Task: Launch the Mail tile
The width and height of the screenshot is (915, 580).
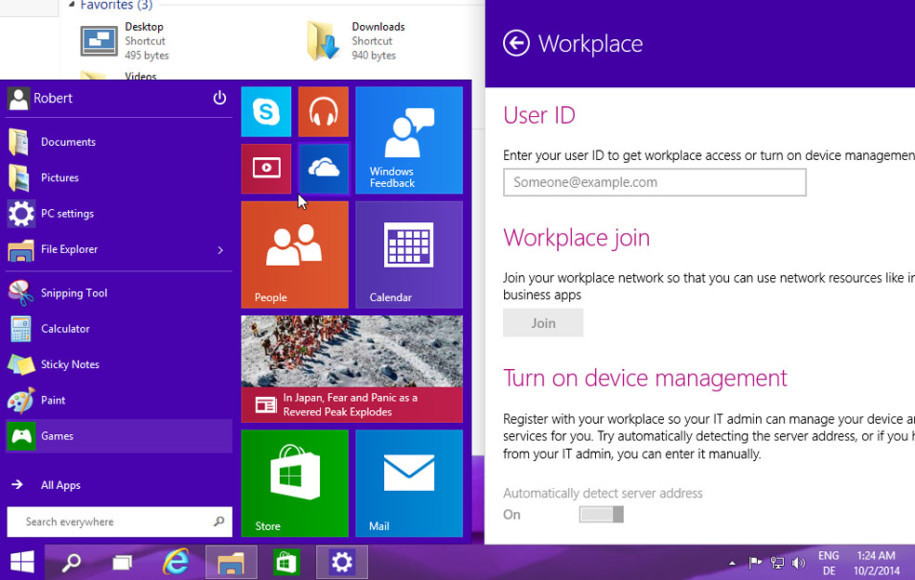Action: (x=409, y=483)
